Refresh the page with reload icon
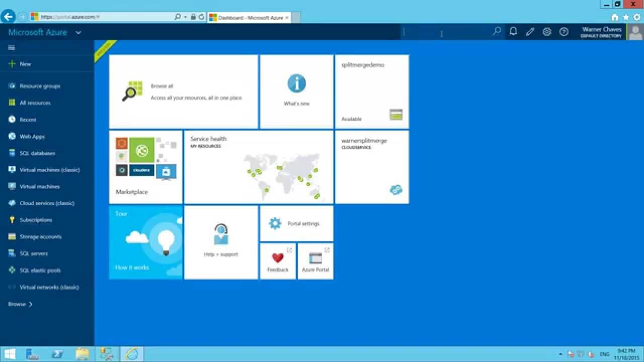The width and height of the screenshot is (644, 362). (201, 17)
